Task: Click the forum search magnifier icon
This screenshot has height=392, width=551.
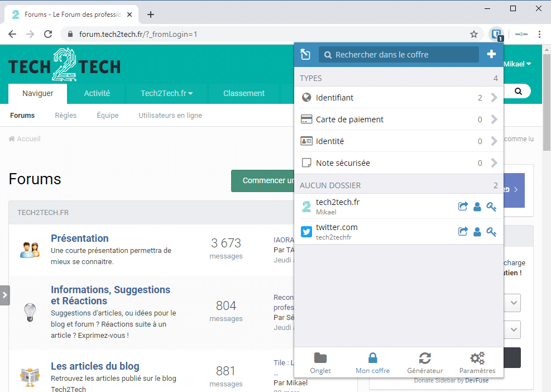Action: click(518, 92)
